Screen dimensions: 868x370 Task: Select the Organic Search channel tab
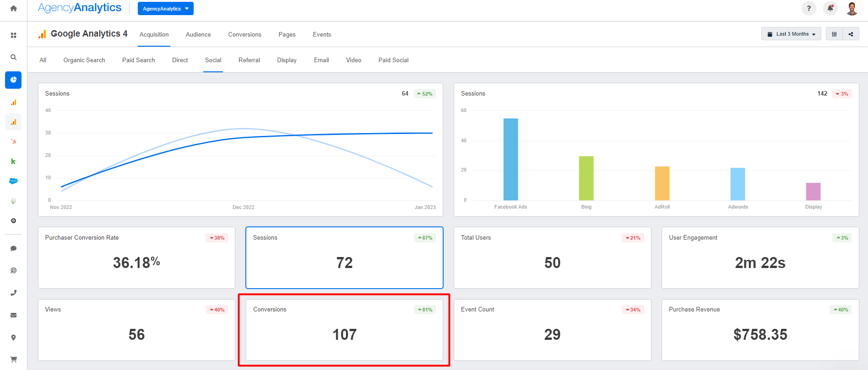pyautogui.click(x=84, y=60)
